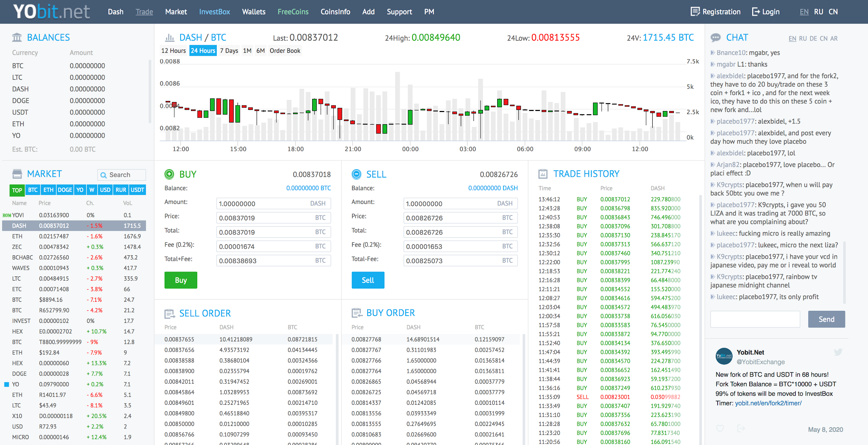The width and height of the screenshot is (868, 445).
Task: Select the USDT market tab
Action: [137, 190]
